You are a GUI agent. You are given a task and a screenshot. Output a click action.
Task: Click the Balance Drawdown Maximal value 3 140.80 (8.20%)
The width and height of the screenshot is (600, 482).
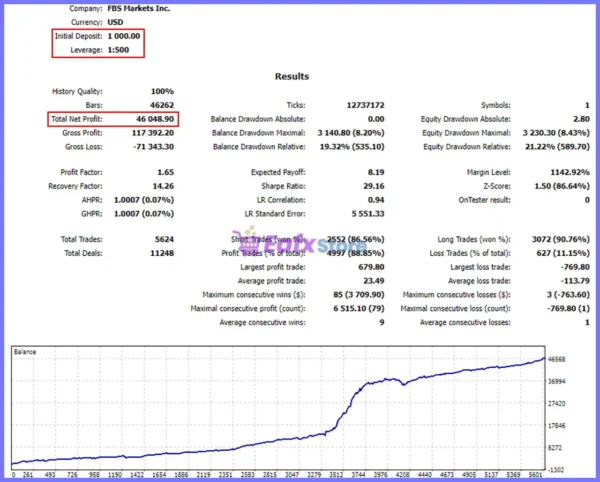pos(351,133)
